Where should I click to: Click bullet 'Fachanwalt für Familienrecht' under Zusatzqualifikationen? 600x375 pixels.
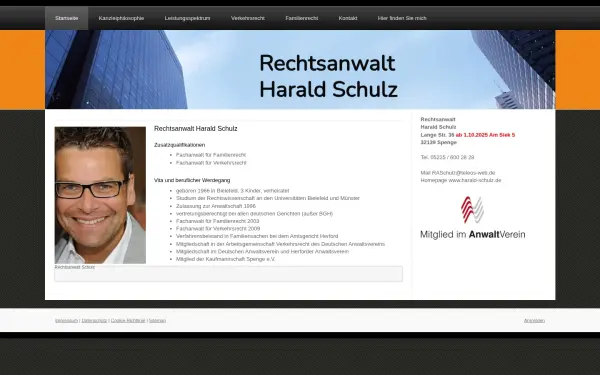click(211, 155)
